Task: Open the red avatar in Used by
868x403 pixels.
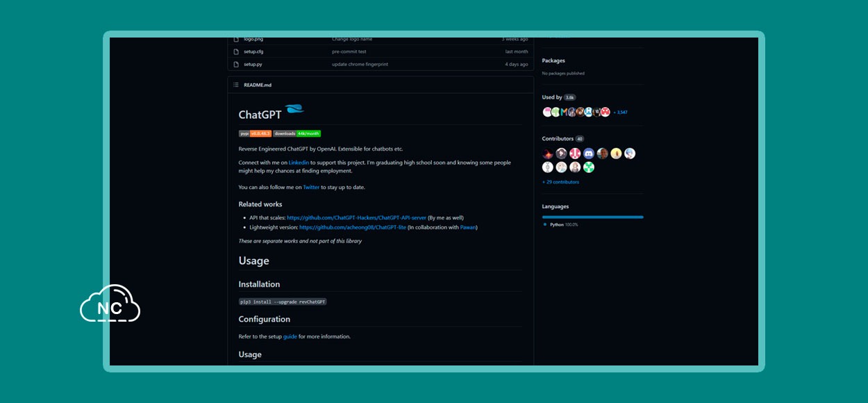Action: (x=606, y=112)
